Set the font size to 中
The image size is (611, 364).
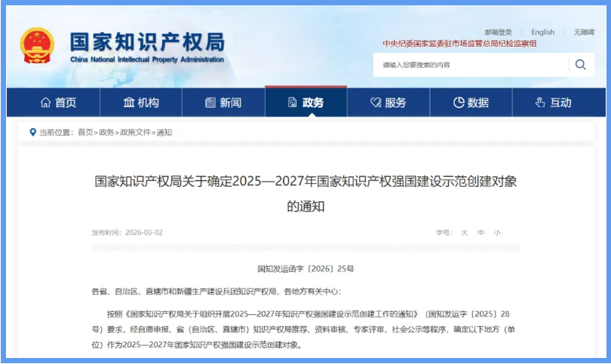481,233
